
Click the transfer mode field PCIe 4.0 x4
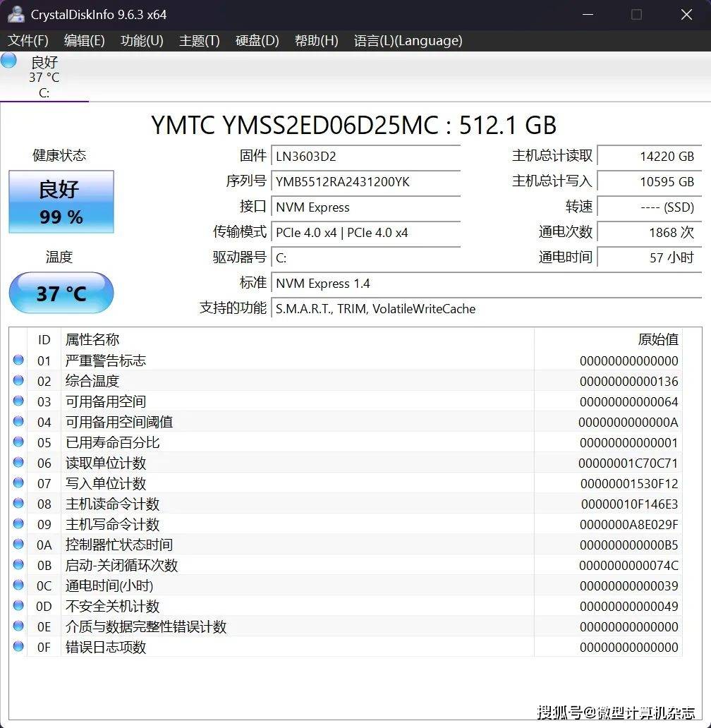click(365, 232)
